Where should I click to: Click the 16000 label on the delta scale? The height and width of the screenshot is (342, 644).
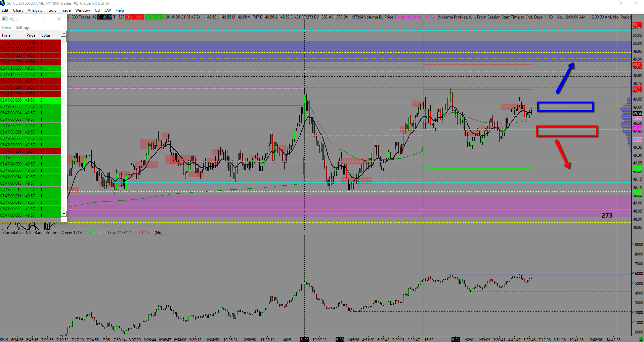coord(637,274)
